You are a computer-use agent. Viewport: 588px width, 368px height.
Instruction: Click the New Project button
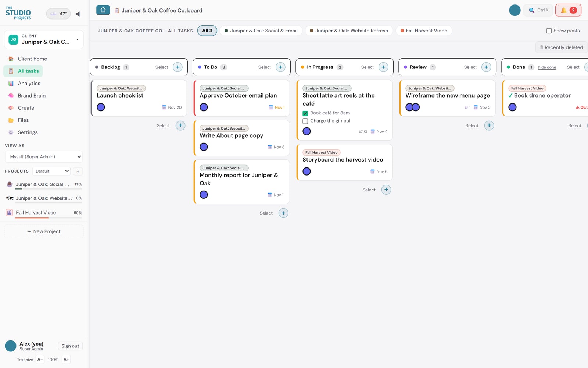[44, 231]
